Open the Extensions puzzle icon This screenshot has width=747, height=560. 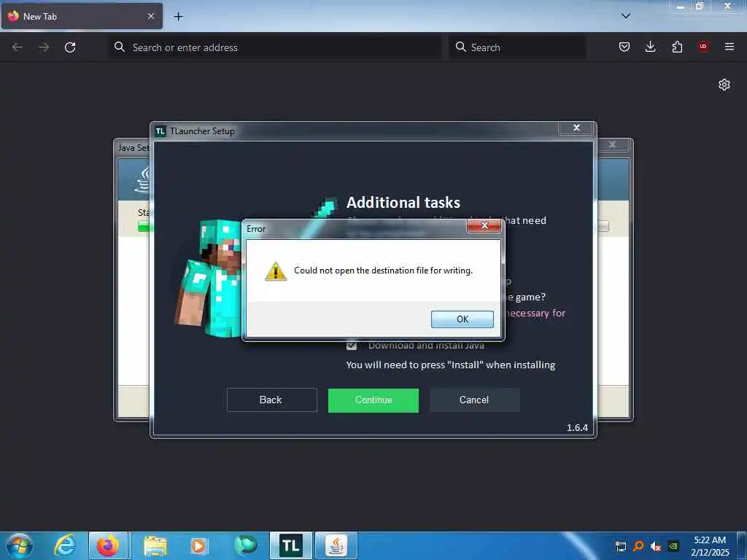(x=677, y=47)
